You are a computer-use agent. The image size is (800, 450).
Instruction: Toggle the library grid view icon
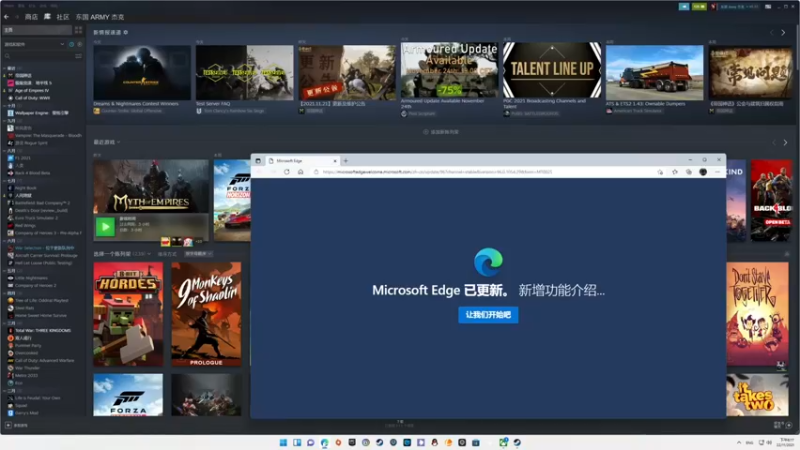(78, 30)
